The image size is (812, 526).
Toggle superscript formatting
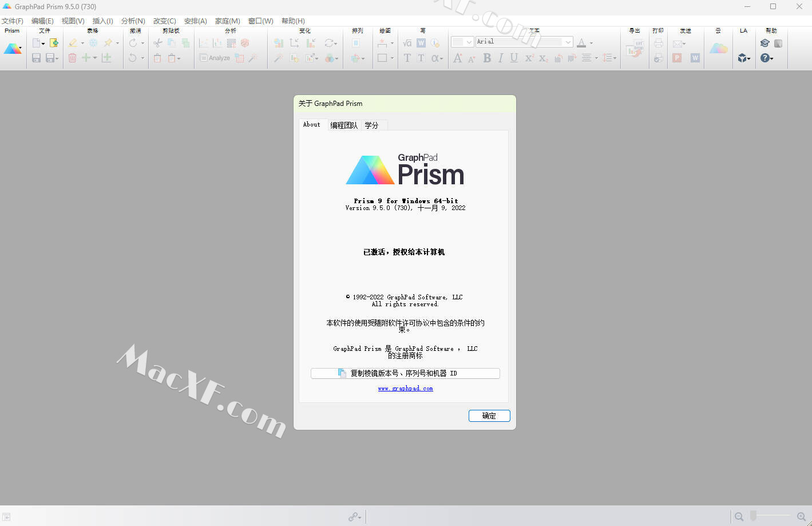pyautogui.click(x=529, y=58)
